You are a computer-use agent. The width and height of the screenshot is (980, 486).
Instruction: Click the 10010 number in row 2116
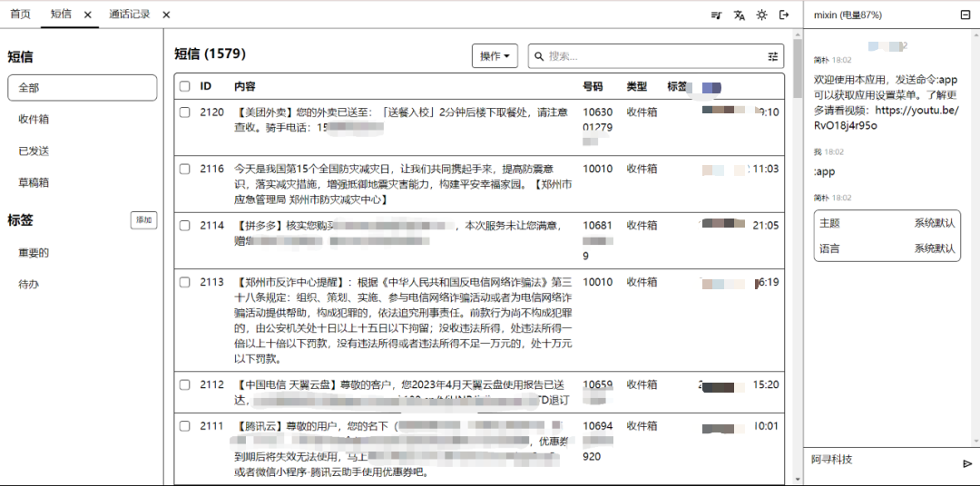tap(597, 169)
